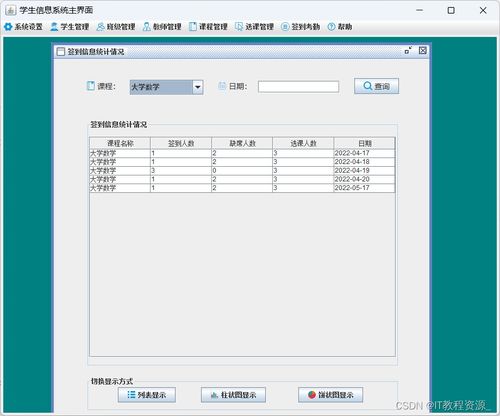Close the 签到信息统计情况 internal frame

click(x=423, y=51)
